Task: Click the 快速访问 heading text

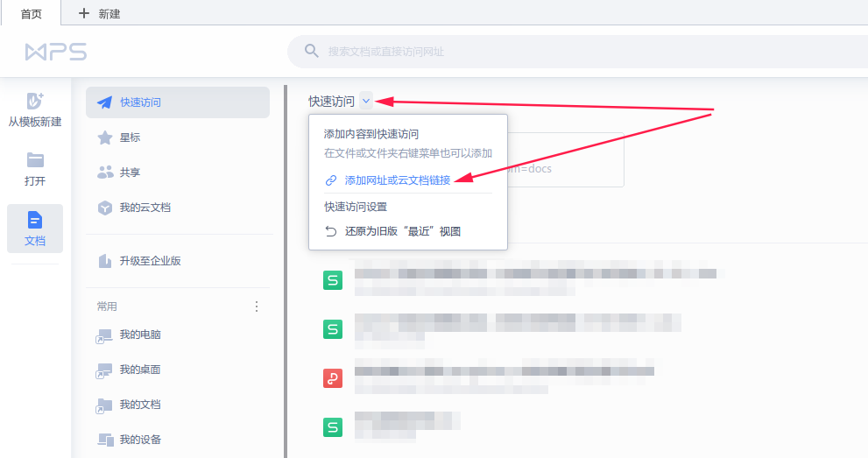Action: [x=332, y=102]
